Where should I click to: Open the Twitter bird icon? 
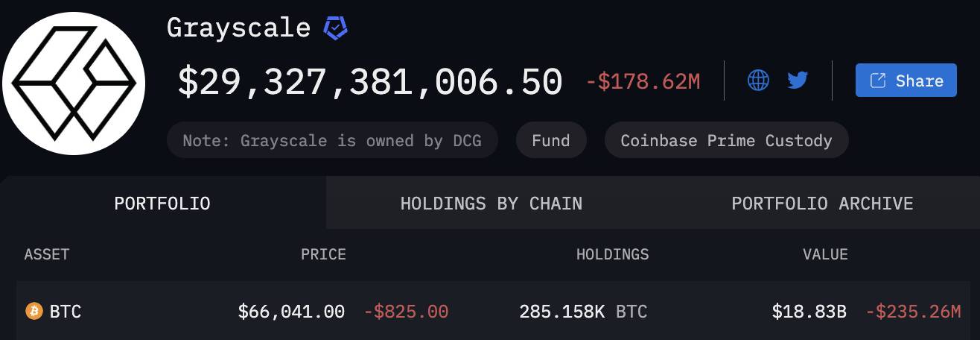pyautogui.click(x=798, y=81)
